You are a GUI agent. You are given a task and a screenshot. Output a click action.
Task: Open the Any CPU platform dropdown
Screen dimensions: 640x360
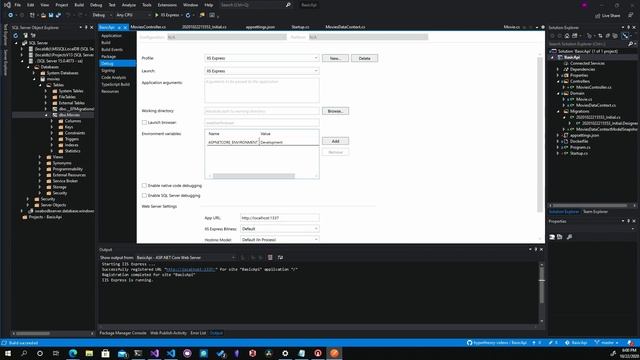tap(133, 15)
